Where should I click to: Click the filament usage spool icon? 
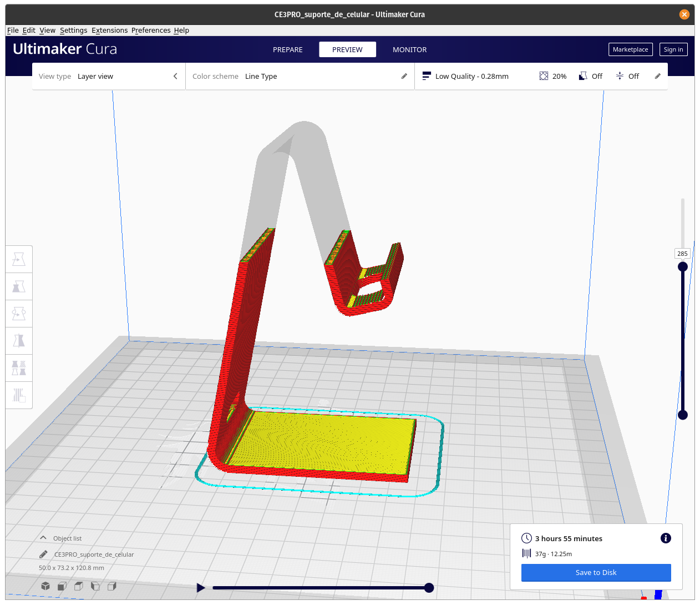coord(526,553)
